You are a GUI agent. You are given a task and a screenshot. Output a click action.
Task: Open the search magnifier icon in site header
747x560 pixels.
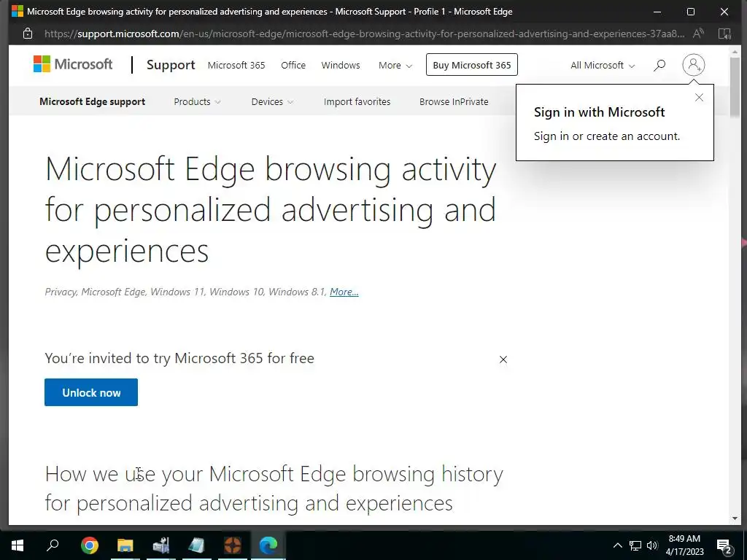pos(659,65)
